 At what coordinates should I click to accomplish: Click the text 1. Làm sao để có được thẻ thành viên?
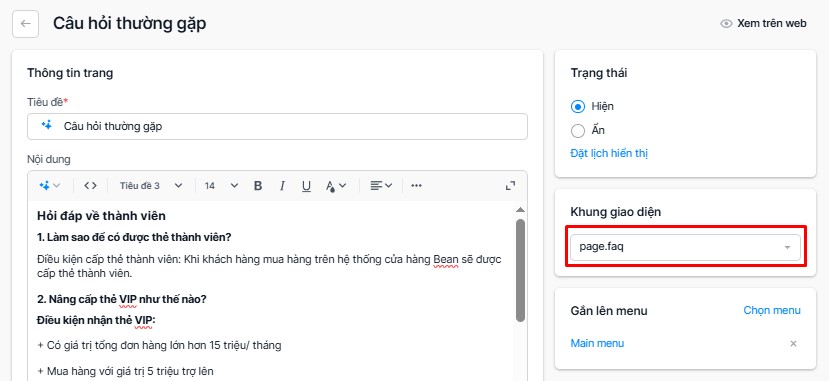pos(134,237)
